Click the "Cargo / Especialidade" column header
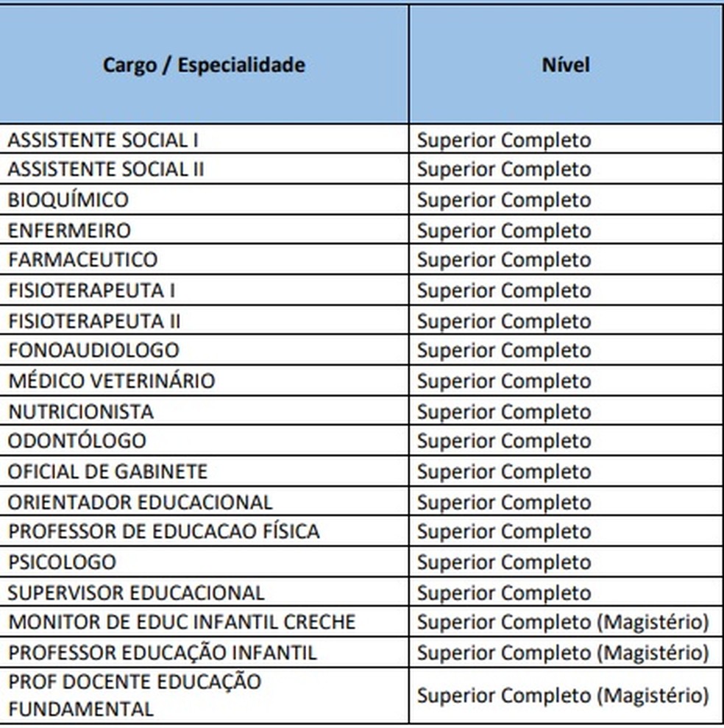This screenshot has width=724, height=728. (204, 65)
